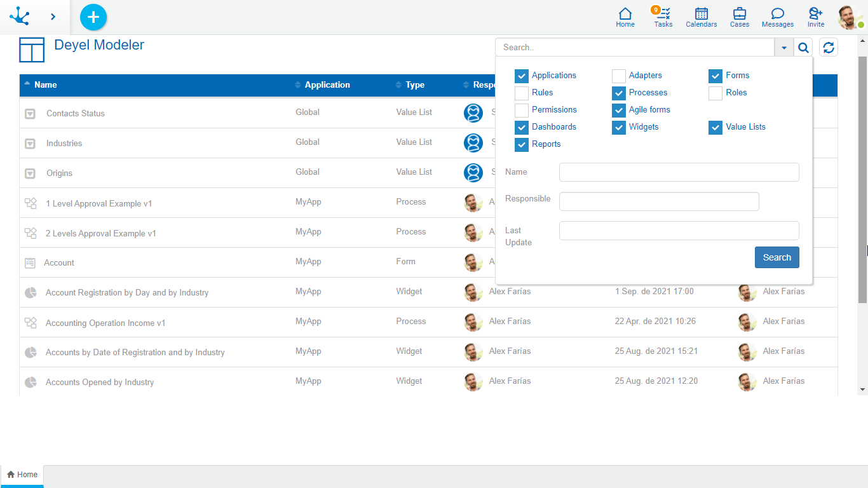Click the Origins value list icon
Viewport: 868px width, 488px height.
coord(30,173)
